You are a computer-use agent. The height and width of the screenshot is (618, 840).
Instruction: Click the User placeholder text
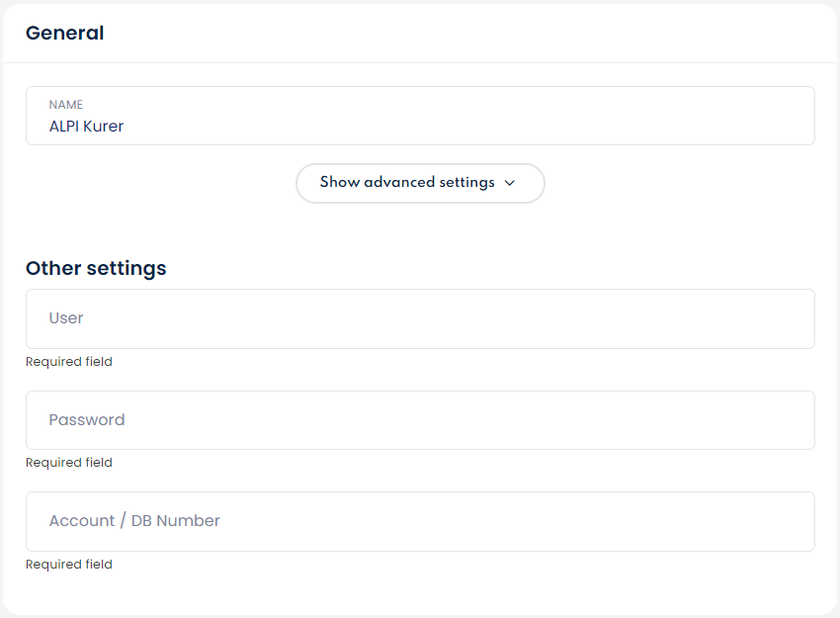pyautogui.click(x=66, y=318)
